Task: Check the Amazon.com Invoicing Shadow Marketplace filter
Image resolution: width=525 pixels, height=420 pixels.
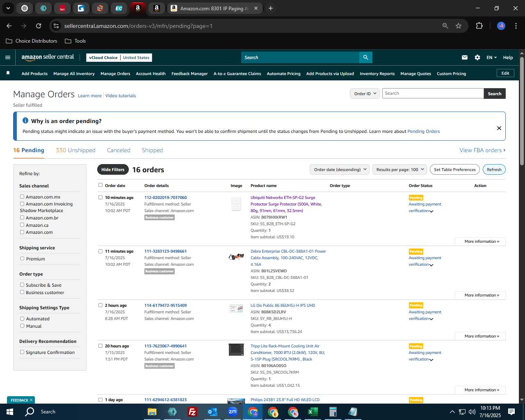Action: (x=22, y=203)
